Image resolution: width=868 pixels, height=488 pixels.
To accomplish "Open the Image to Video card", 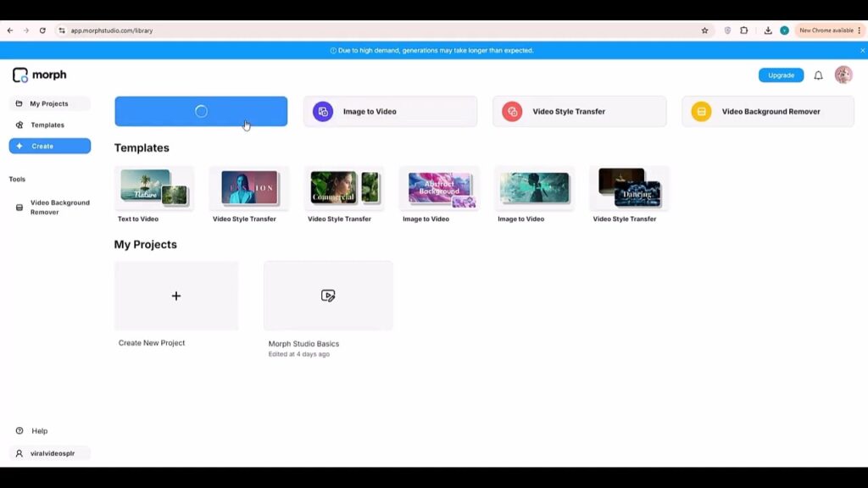I will (390, 111).
